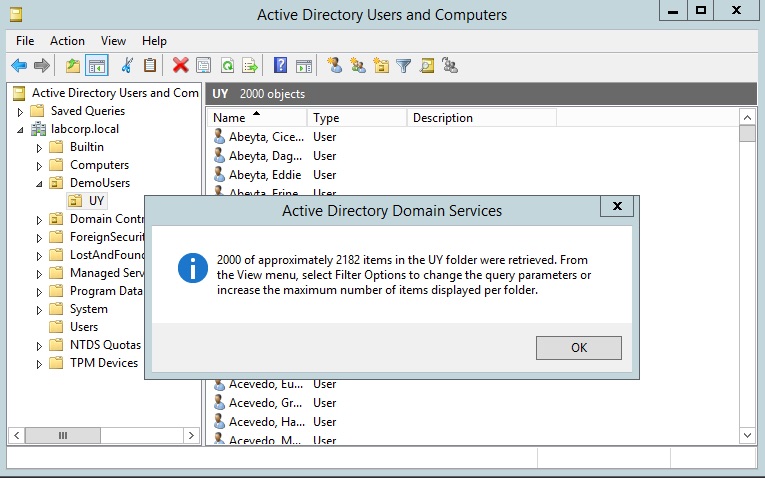Select the user Acevedo, Ha... in the list
Viewport: 765px width, 478px height.
pos(267,421)
